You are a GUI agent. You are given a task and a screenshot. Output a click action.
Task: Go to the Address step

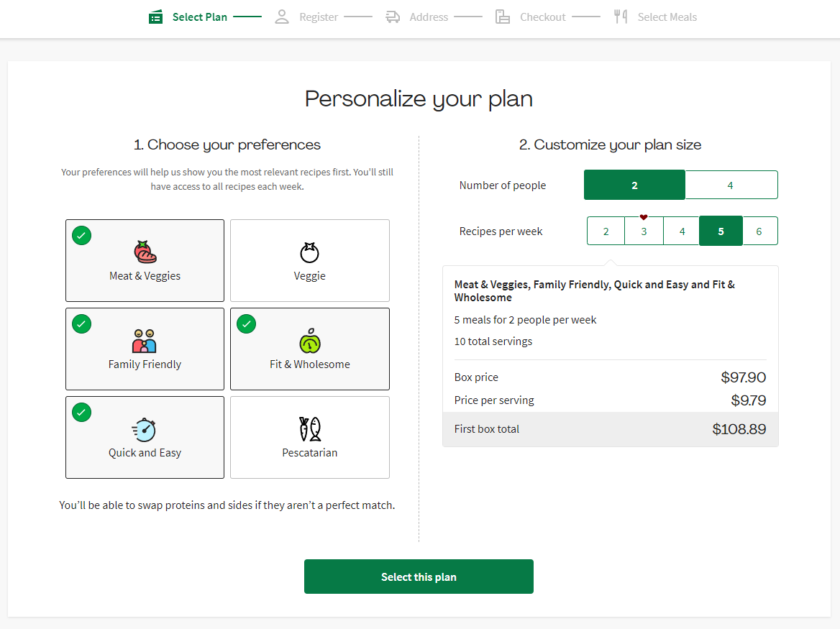click(428, 17)
